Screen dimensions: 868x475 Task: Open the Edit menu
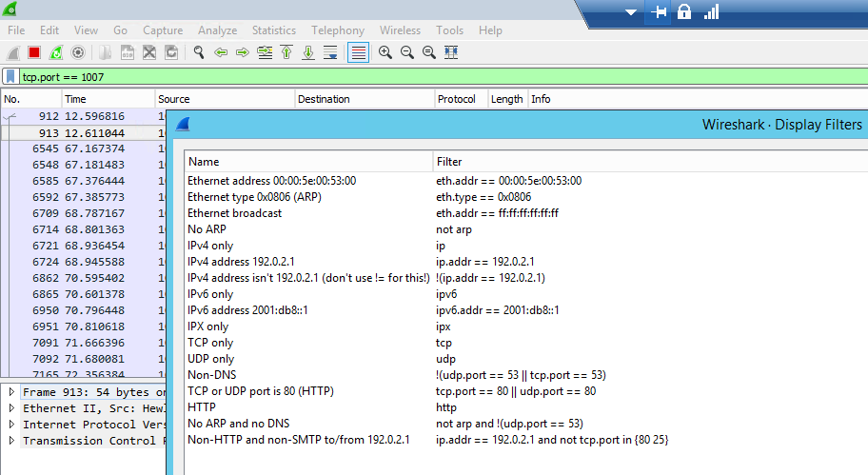tap(49, 30)
